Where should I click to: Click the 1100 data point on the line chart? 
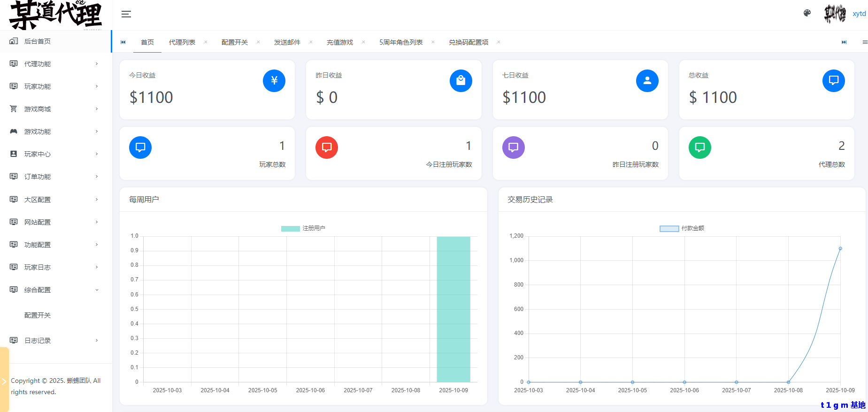pyautogui.click(x=840, y=249)
